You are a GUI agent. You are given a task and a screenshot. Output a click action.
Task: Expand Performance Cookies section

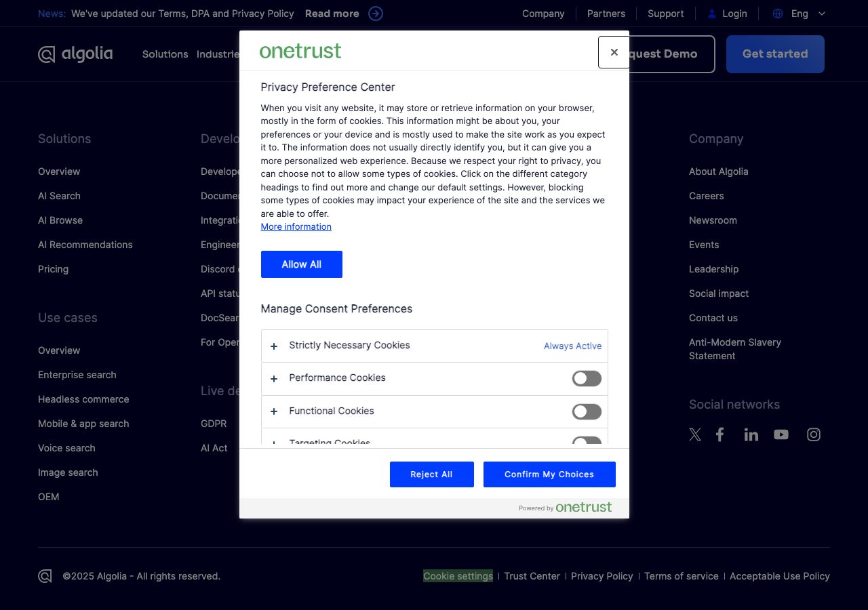tap(274, 379)
